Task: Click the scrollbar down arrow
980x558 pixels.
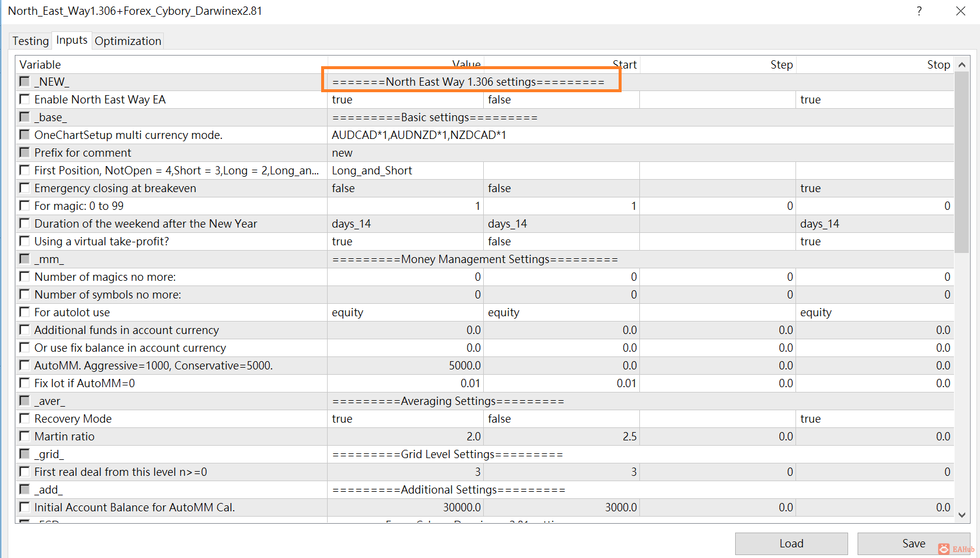Action: tap(962, 515)
